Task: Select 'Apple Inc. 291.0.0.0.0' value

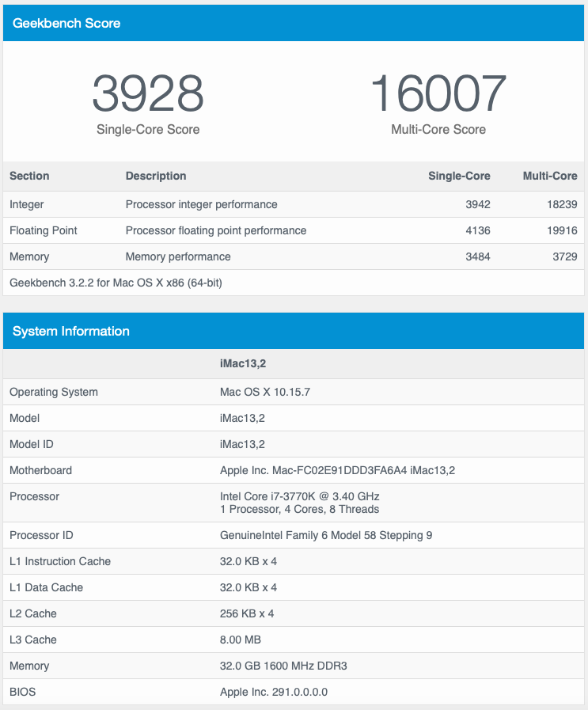Action: pyautogui.click(x=273, y=692)
